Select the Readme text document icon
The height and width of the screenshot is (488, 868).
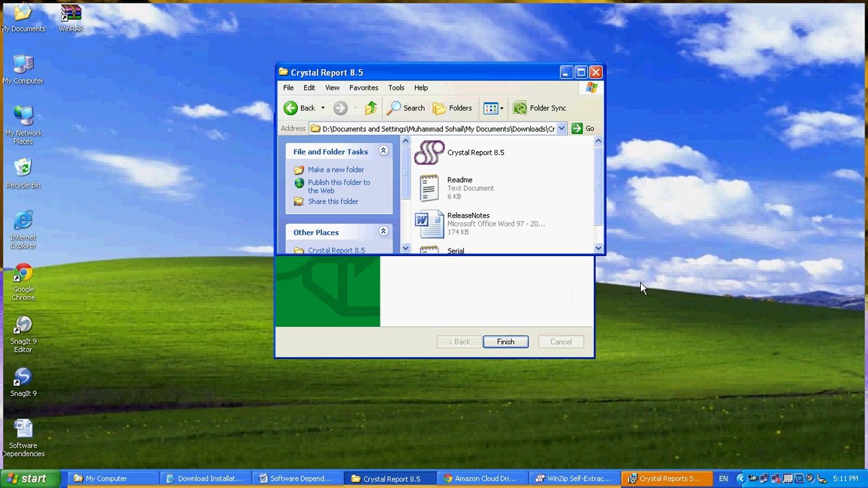[x=429, y=188]
